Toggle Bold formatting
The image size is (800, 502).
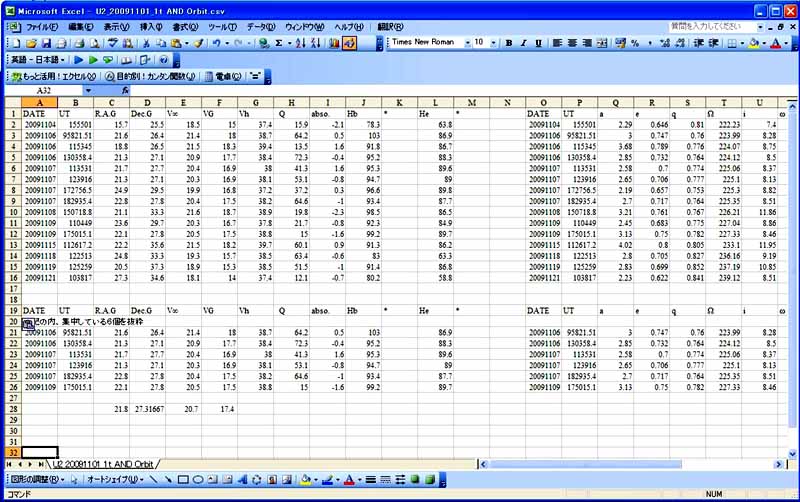509,43
